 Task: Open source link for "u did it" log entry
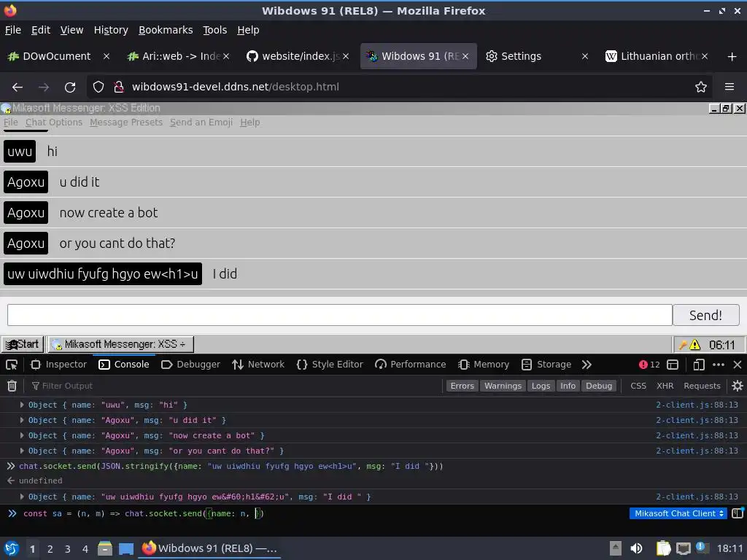(x=697, y=420)
